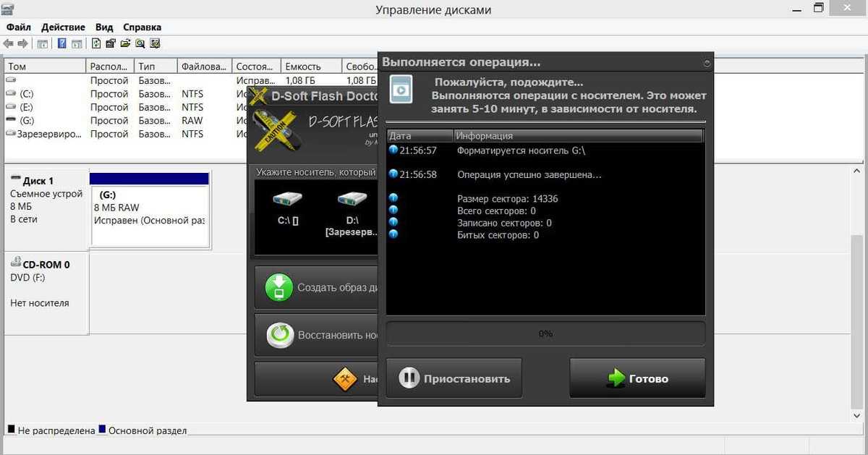Click the restore media circular arrow icon
This screenshot has height=455, width=868.
click(x=280, y=335)
